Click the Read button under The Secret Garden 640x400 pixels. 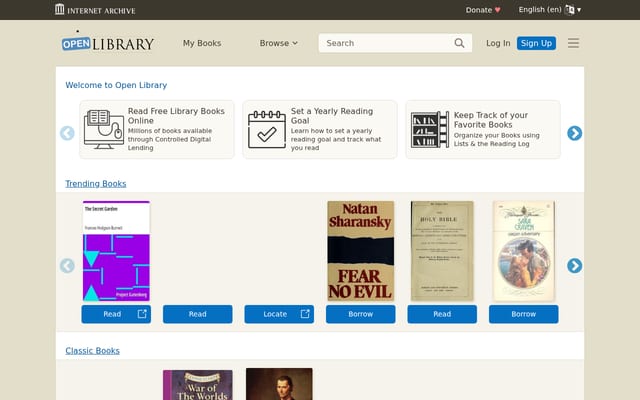(x=116, y=314)
